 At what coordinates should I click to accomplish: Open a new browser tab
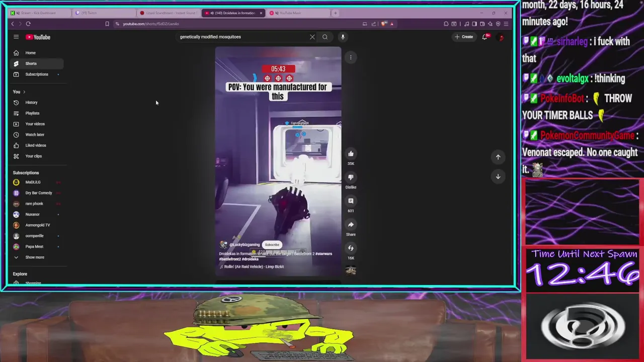pos(336,13)
